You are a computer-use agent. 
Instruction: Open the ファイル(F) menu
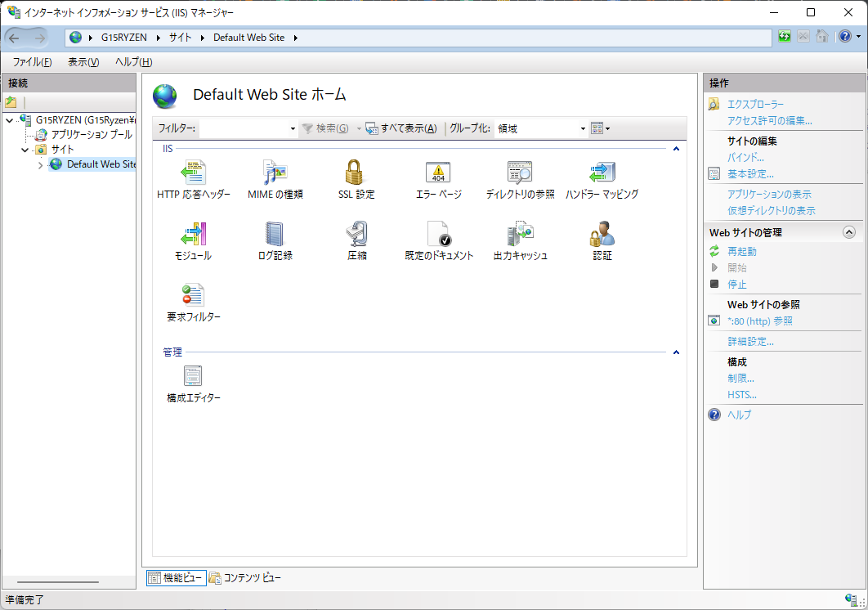point(32,62)
